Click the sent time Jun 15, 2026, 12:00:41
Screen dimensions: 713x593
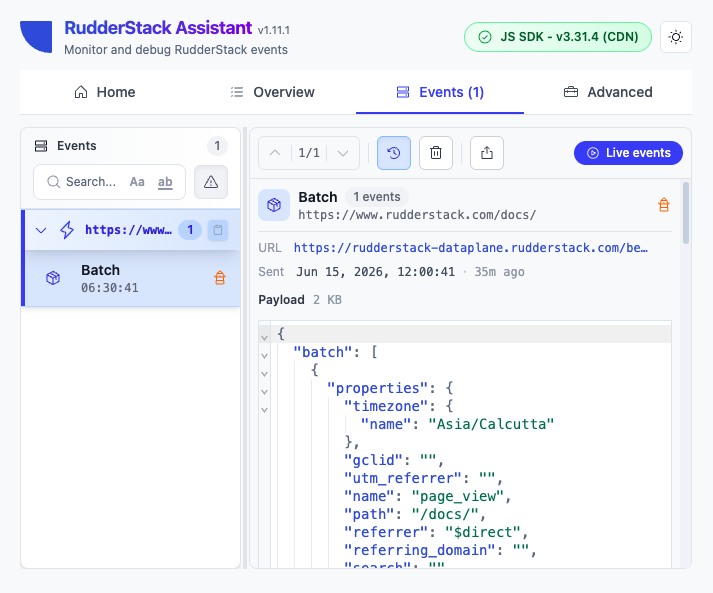(x=376, y=272)
